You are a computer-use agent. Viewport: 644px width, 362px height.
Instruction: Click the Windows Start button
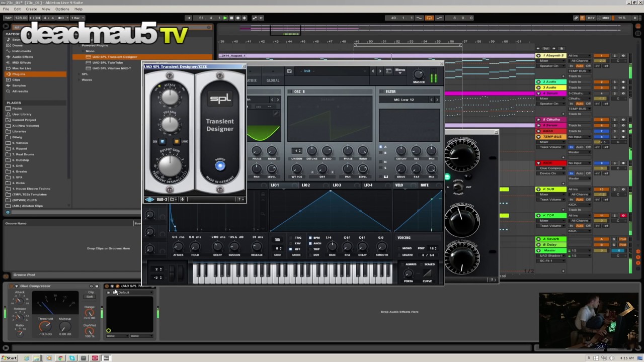(x=9, y=358)
